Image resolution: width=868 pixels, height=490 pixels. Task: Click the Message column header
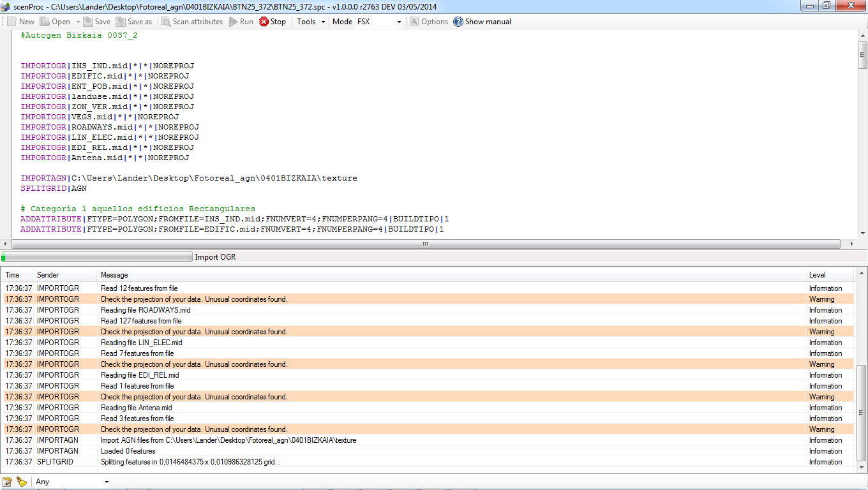115,275
